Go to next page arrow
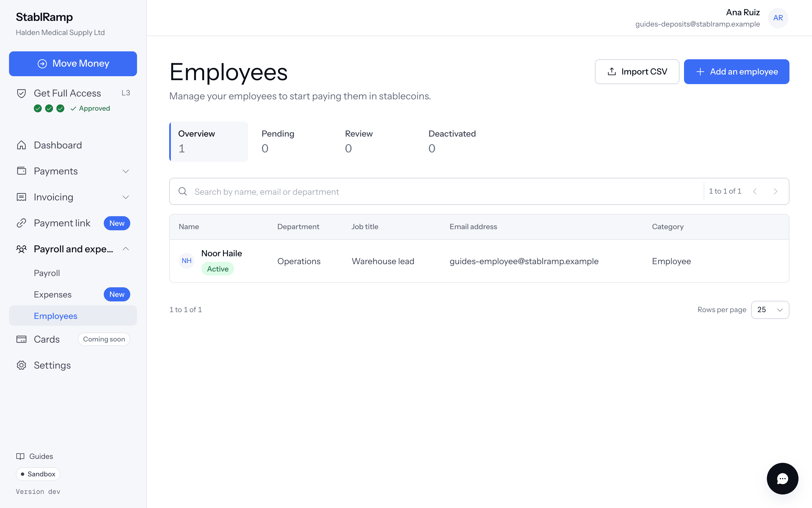812x508 pixels. click(x=775, y=192)
